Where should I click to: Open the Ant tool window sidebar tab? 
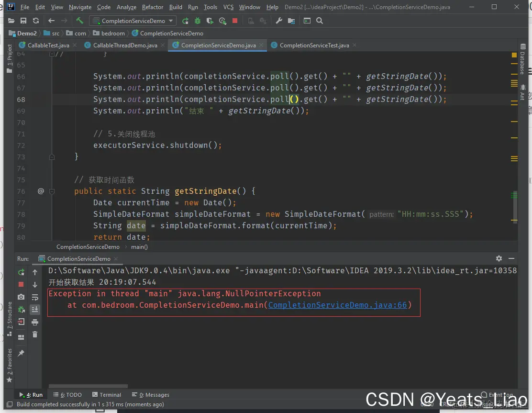(x=522, y=92)
